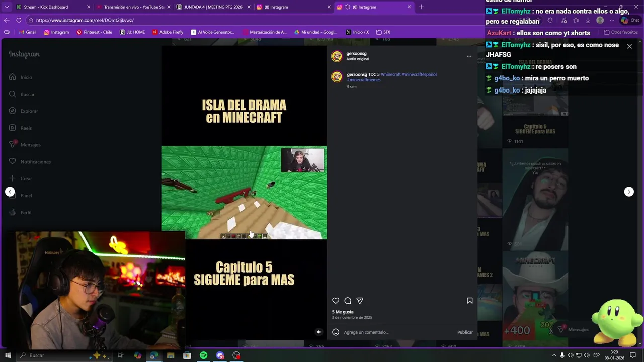Open Spotify from taskbar
This screenshot has height=362, width=644.
click(x=203, y=355)
